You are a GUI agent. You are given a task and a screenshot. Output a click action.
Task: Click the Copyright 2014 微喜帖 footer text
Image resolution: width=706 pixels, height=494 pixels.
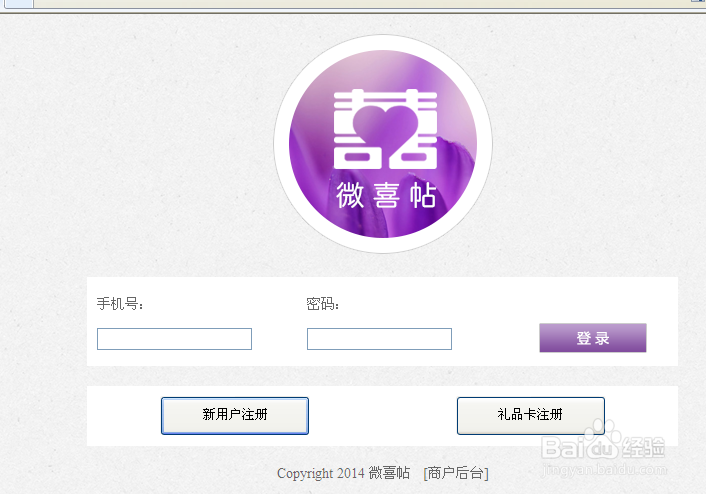tap(343, 473)
